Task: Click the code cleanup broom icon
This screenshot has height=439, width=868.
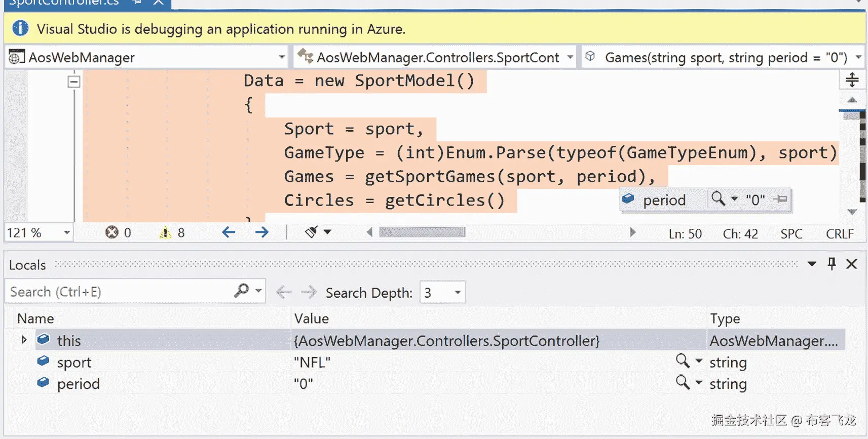Action: 311,232
